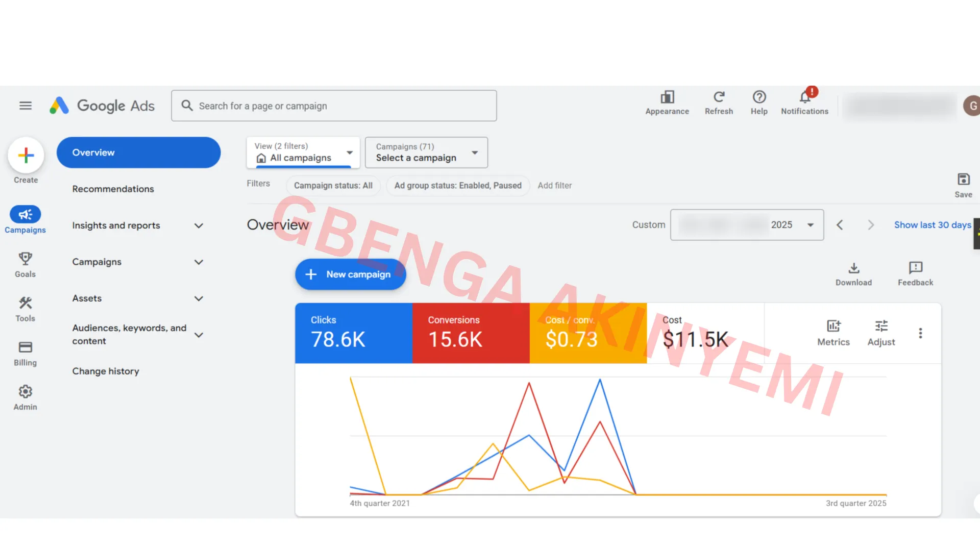Open Notifications bell icon
This screenshot has width=980, height=551.
click(804, 97)
